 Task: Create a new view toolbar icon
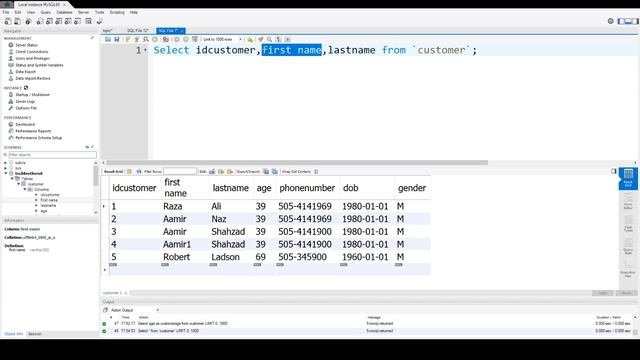58,21
